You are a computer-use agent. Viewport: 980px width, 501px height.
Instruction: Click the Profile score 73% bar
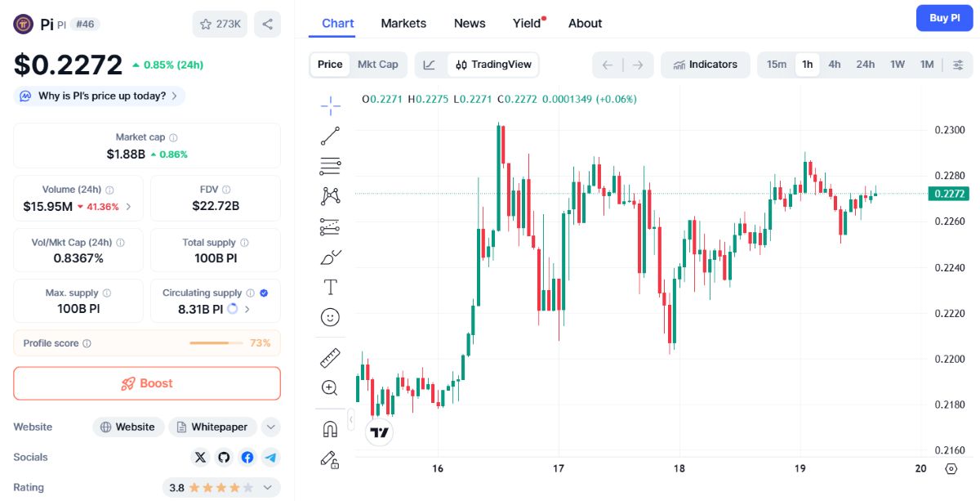(147, 343)
